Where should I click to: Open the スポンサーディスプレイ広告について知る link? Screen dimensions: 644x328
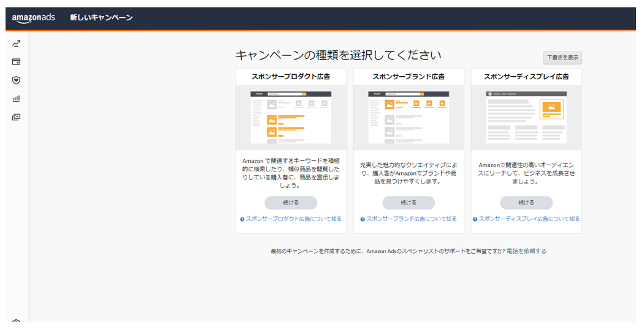coord(529,219)
